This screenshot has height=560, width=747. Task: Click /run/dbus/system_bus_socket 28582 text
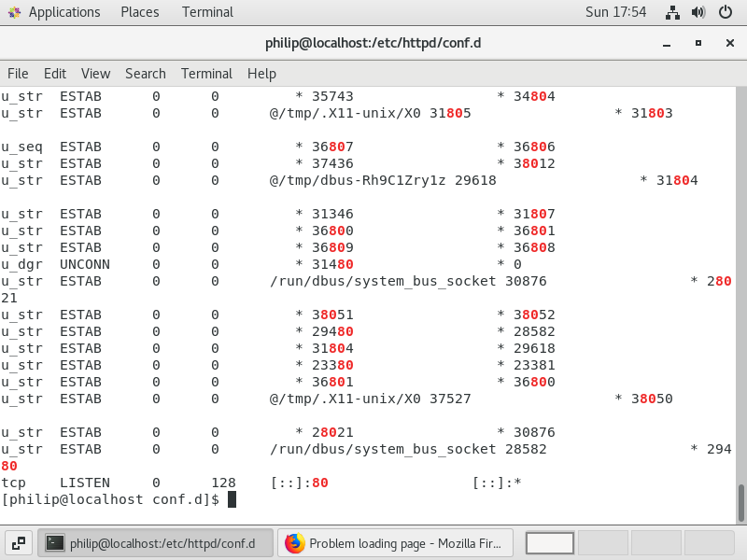tap(408, 449)
